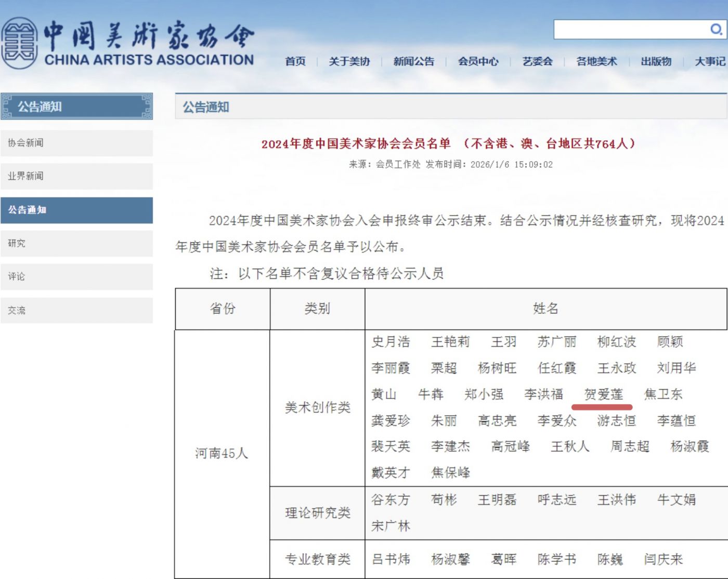Screen dimensions: 728x579
Task: Open the 关于美协 menu item
Action: click(349, 61)
